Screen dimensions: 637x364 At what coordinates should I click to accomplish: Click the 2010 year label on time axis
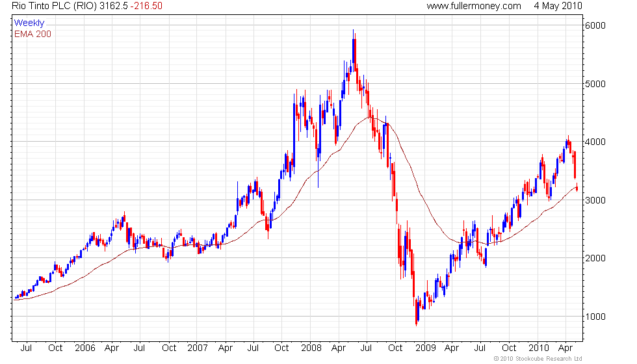click(x=539, y=348)
